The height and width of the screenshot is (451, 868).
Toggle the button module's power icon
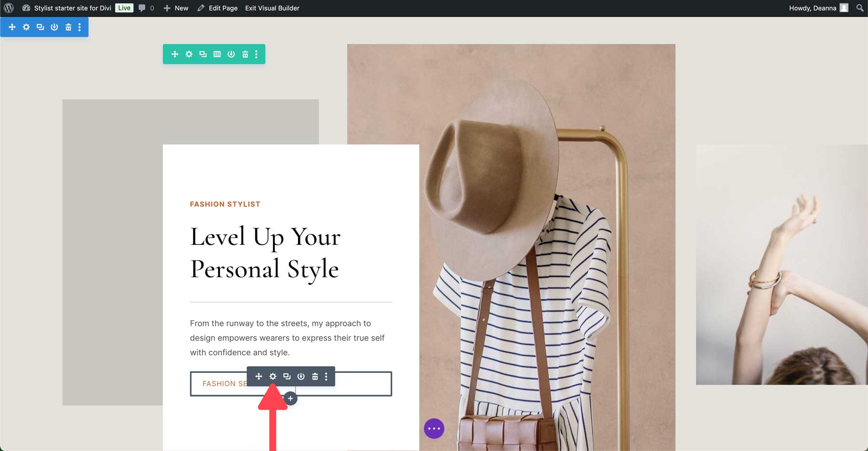(300, 377)
